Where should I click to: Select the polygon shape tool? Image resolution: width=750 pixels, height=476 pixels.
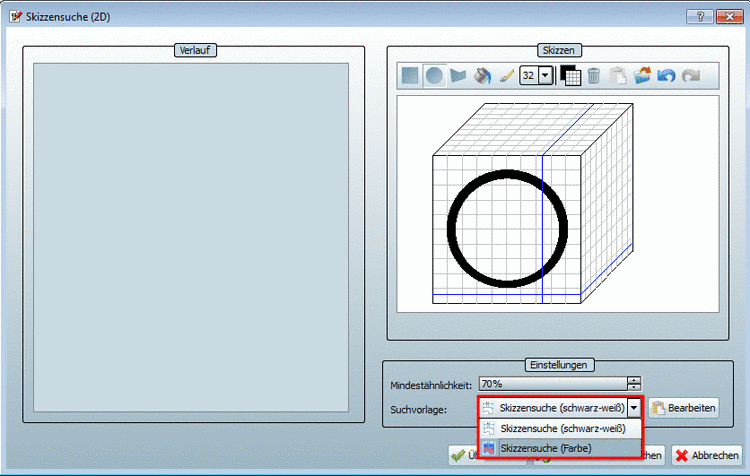pos(458,76)
